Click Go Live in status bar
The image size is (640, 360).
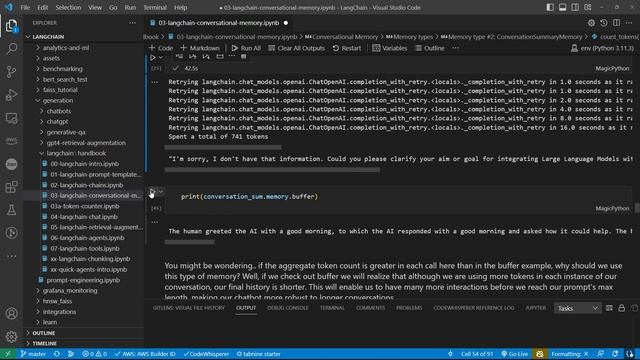(x=514, y=354)
